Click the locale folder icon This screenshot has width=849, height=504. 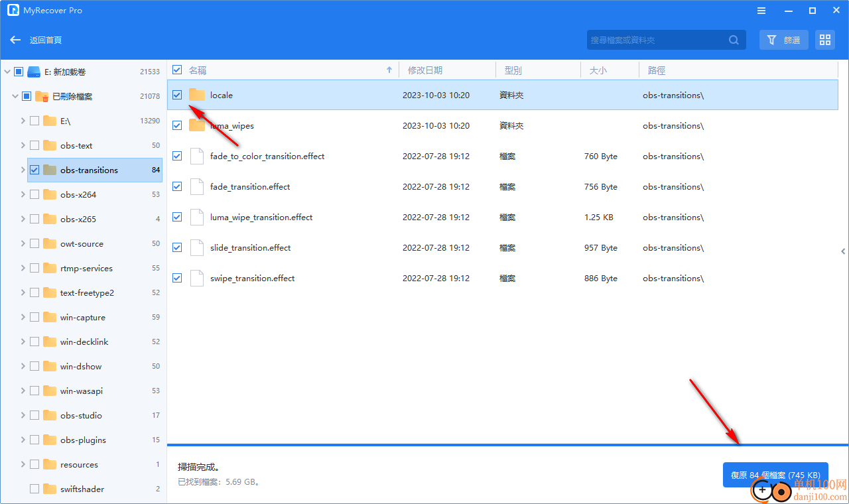tap(197, 95)
